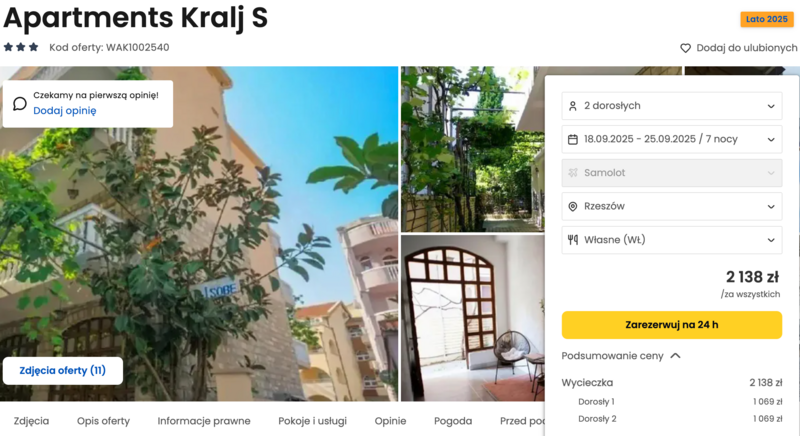Click the Lato 2025 badge

click(x=767, y=19)
